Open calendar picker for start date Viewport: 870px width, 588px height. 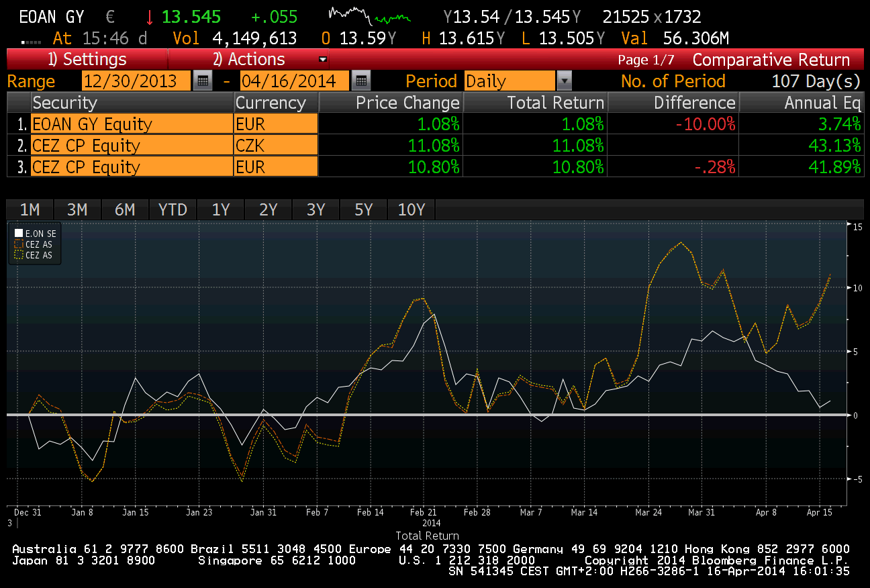click(x=202, y=81)
